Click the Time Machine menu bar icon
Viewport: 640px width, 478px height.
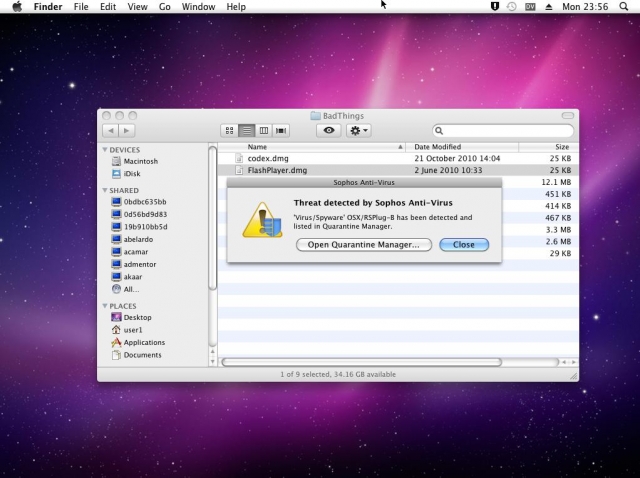point(512,7)
